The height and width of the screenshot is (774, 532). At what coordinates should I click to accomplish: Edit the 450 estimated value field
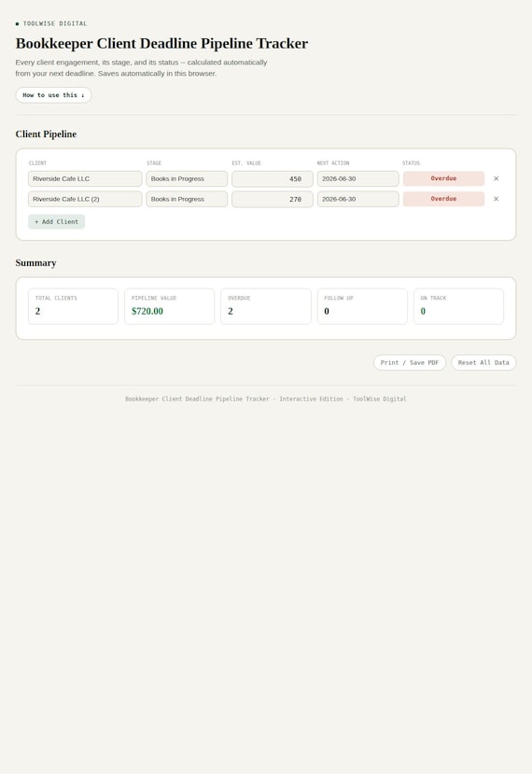(273, 178)
